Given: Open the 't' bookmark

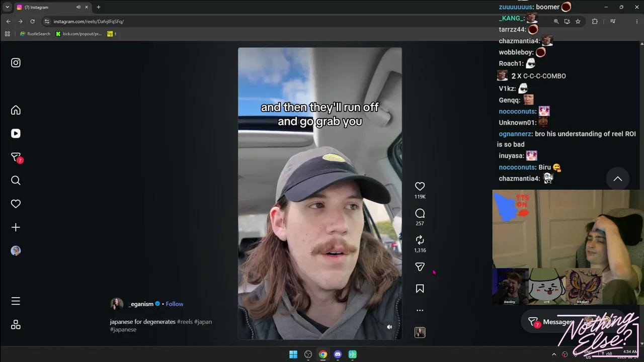Looking at the screenshot, I should [112, 34].
